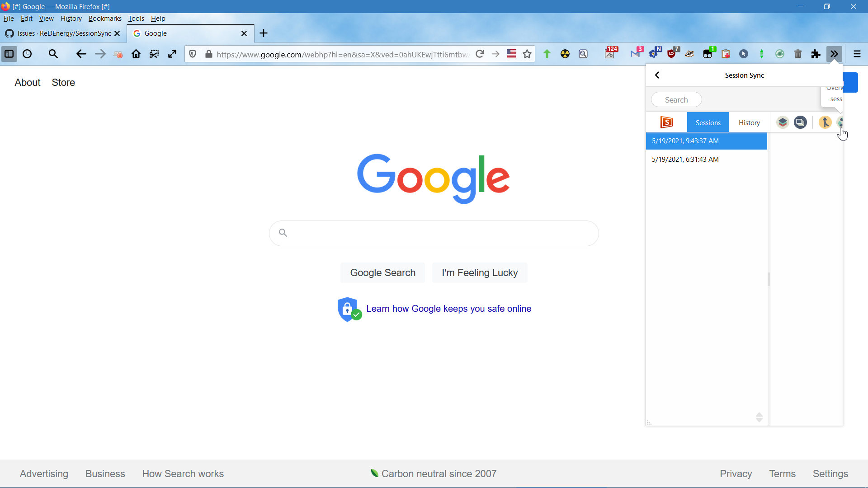Open the history clock icon
The image size is (868, 488).
(27, 54)
